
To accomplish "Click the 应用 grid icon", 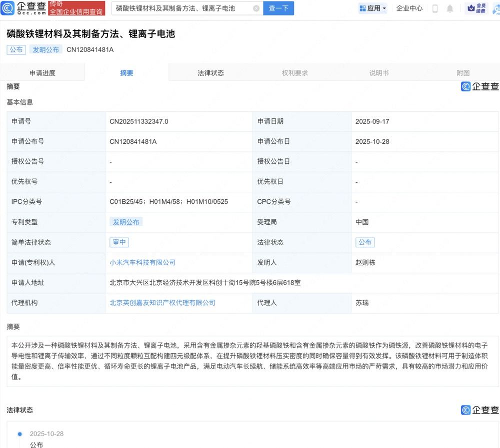I will (x=363, y=8).
